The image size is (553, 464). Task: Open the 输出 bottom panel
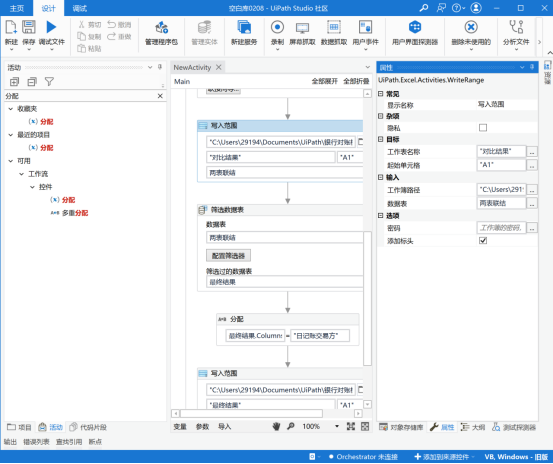(x=10, y=442)
